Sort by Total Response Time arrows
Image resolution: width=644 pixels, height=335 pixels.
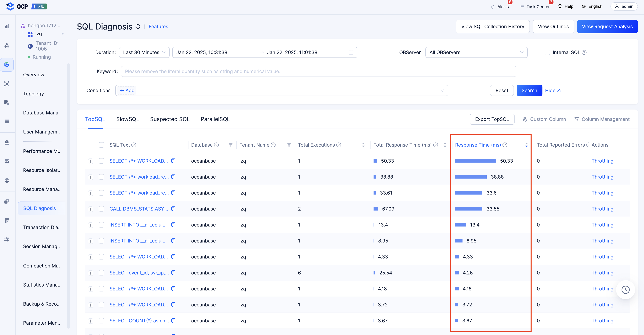[445, 145]
